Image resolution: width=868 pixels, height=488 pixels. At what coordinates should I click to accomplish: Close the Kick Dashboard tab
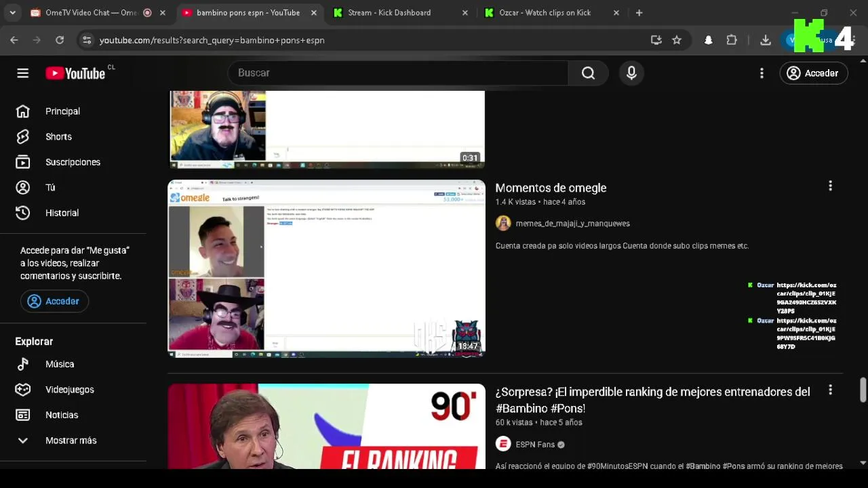pyautogui.click(x=465, y=13)
